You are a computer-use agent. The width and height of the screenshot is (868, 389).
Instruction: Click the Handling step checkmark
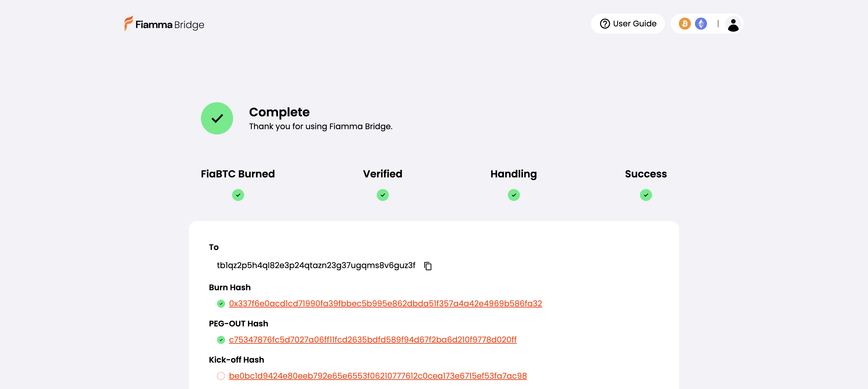pos(514,195)
